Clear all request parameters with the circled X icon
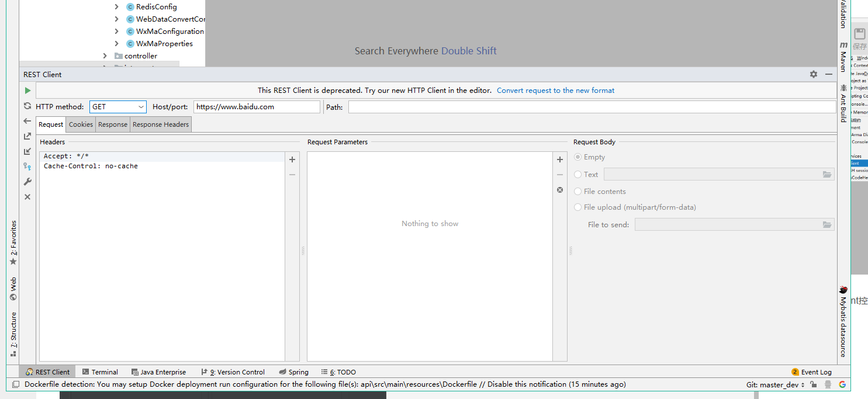868x399 pixels. coord(560,190)
